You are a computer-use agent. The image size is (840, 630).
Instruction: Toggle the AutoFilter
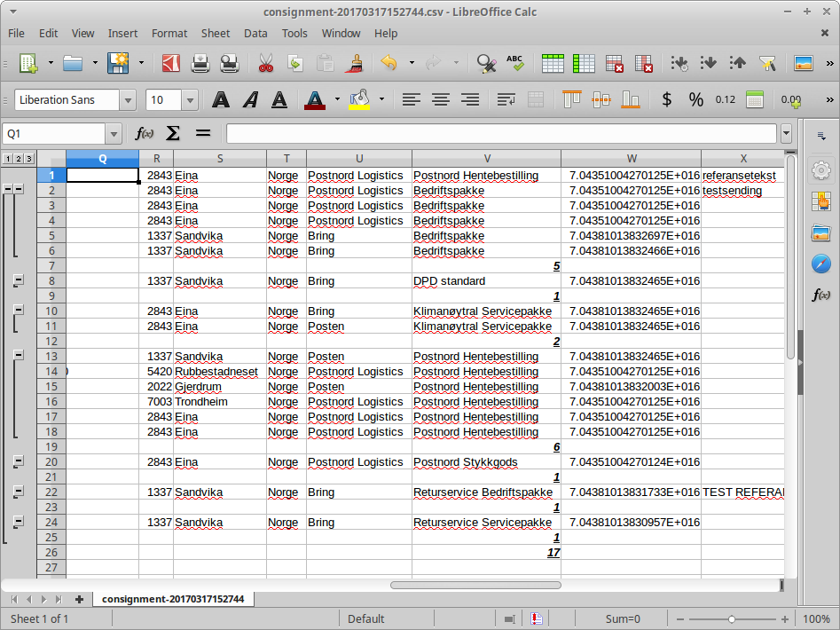[x=767, y=63]
